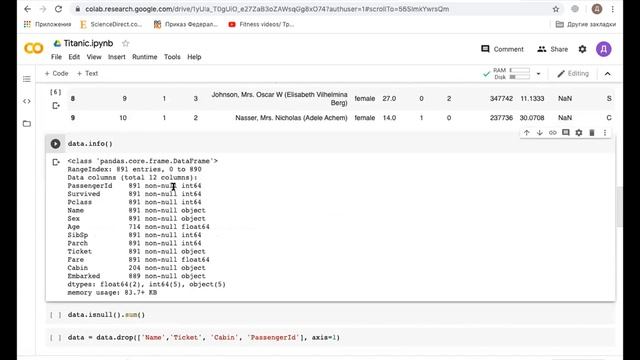Open the View menu
The image size is (640, 360).
(x=94, y=57)
